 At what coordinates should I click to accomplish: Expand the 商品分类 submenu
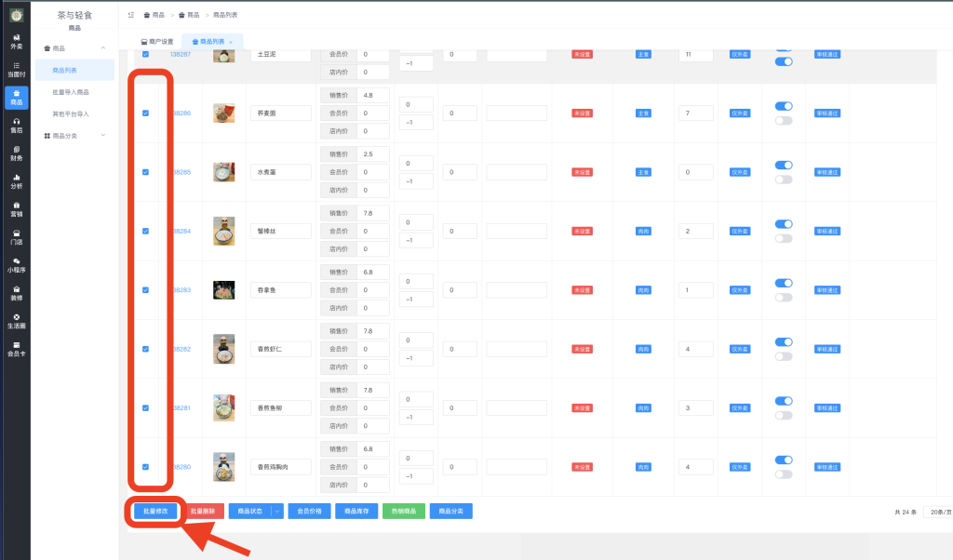102,136
